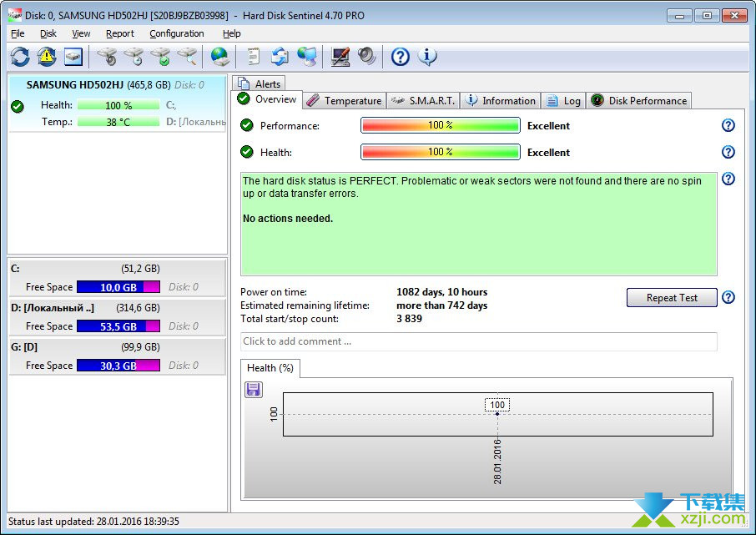The height and width of the screenshot is (535, 756).
Task: Open the Disk Performance tab
Action: (639, 100)
